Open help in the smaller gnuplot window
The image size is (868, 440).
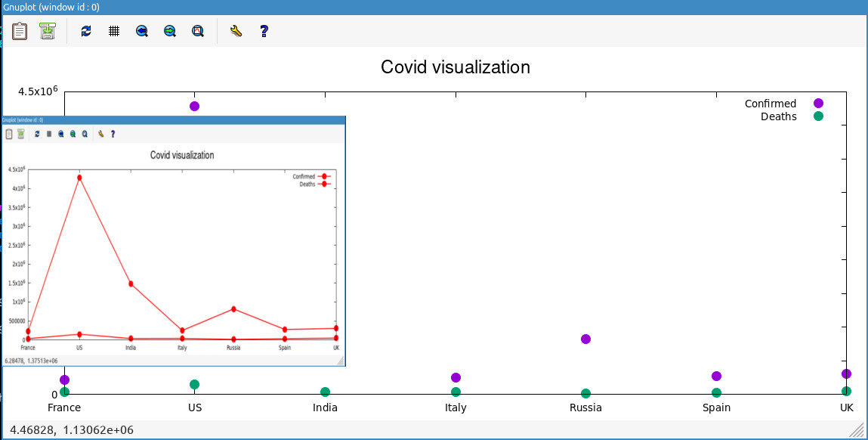[x=112, y=134]
